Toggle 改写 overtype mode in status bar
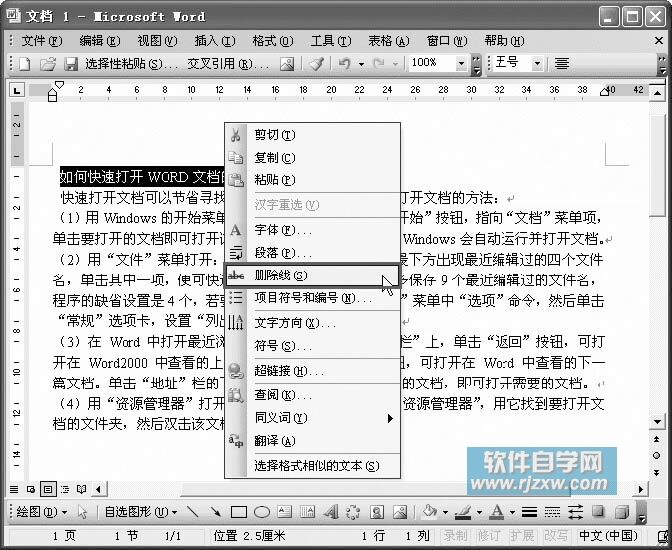672x550 pixels. click(556, 536)
